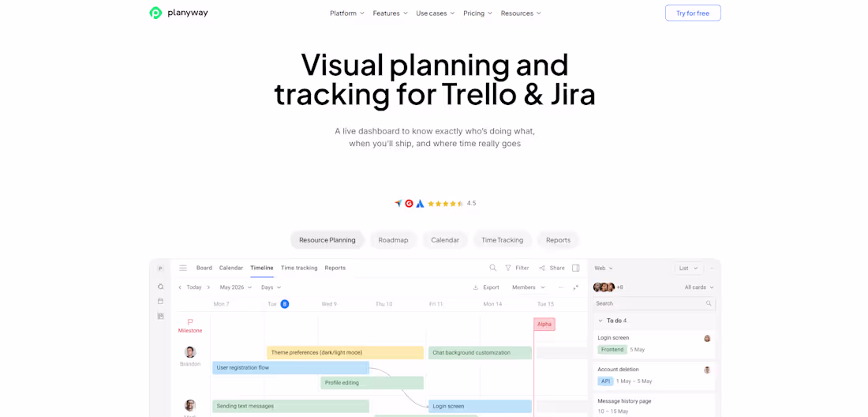Go to the next period with right arrow

coord(208,287)
